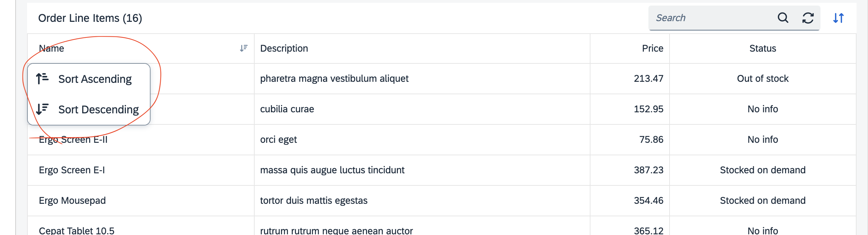This screenshot has height=235, width=868.
Task: Click the search magnifier icon
Action: coord(783,18)
